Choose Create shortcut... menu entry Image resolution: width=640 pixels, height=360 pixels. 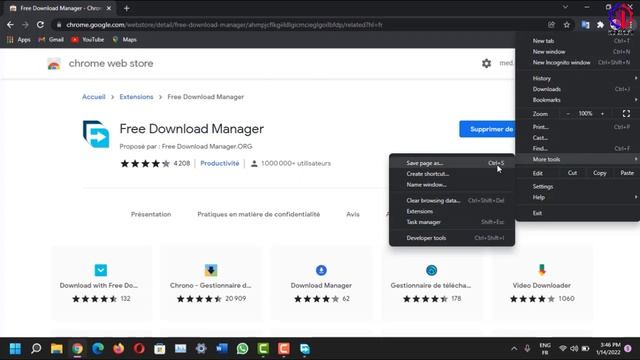point(452,174)
